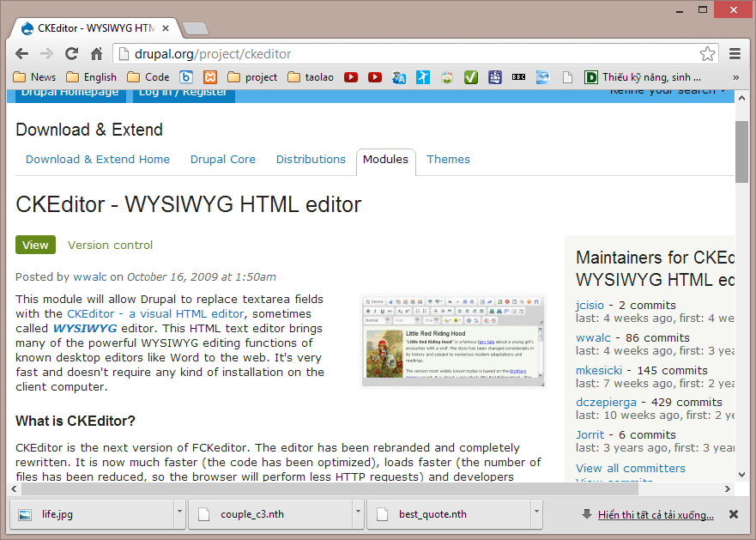The height and width of the screenshot is (540, 756).
Task: Switch to the Distributions tab
Action: (311, 159)
